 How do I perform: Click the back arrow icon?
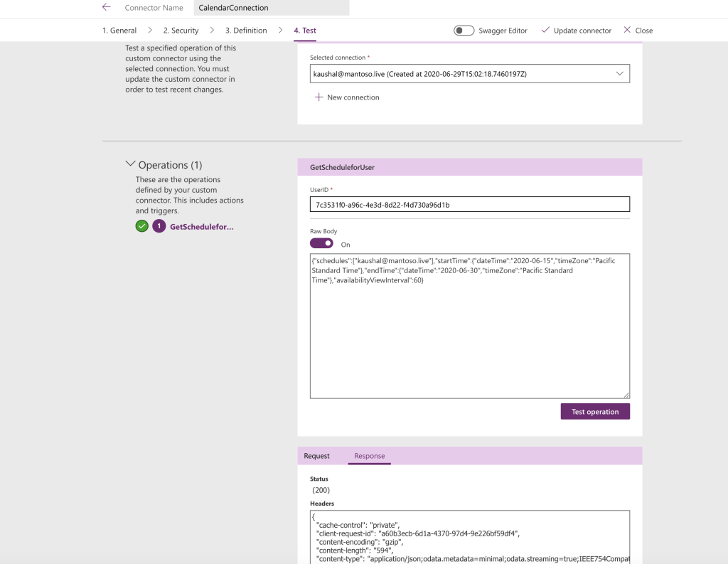point(107,7)
